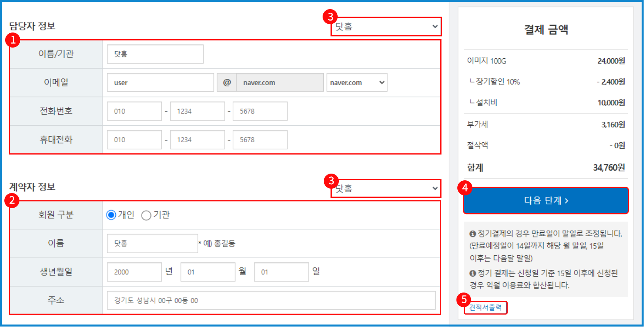The height and width of the screenshot is (327, 644).
Task: Open the 견적서출력 link
Action: (485, 307)
